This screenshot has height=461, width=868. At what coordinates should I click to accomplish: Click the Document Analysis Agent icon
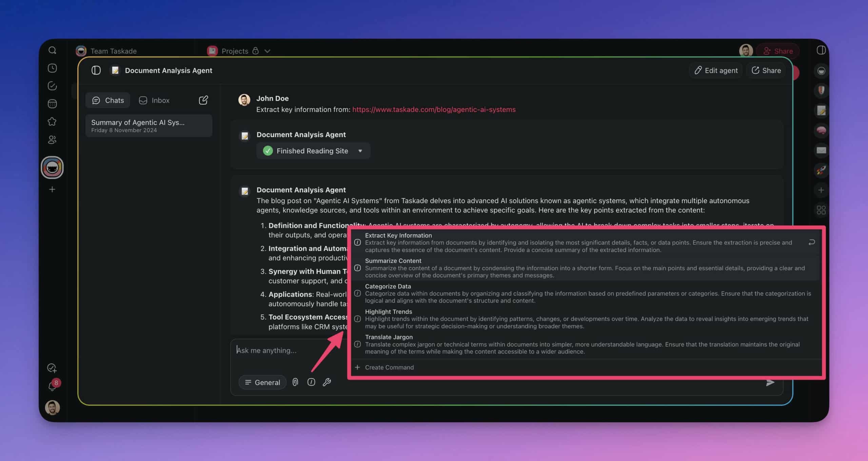coord(114,70)
